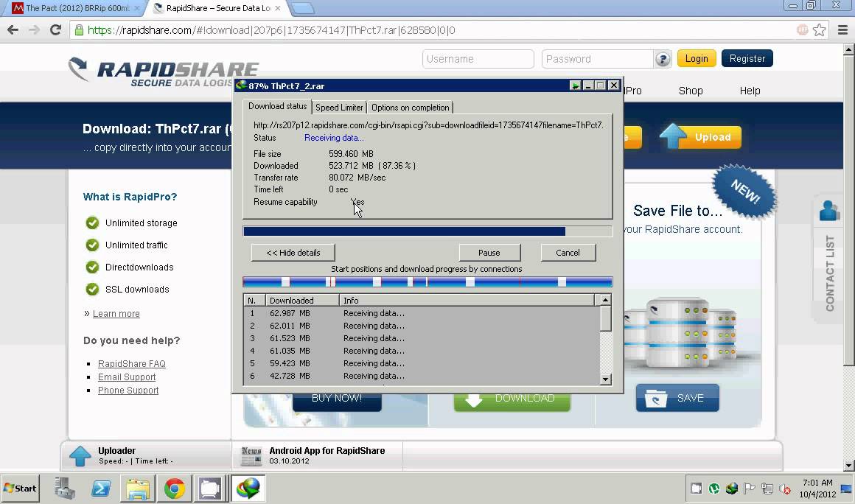855x504 pixels.
Task: Click the Upload button
Action: [x=701, y=136]
